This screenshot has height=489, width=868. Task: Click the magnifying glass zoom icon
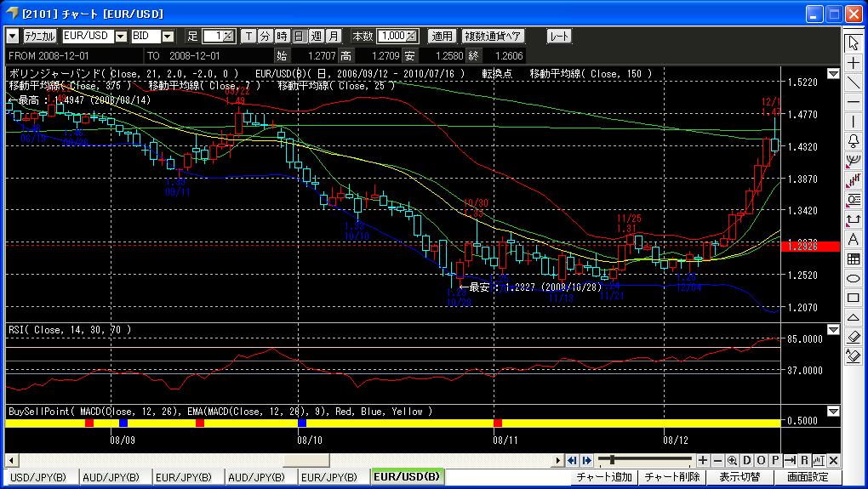732,460
